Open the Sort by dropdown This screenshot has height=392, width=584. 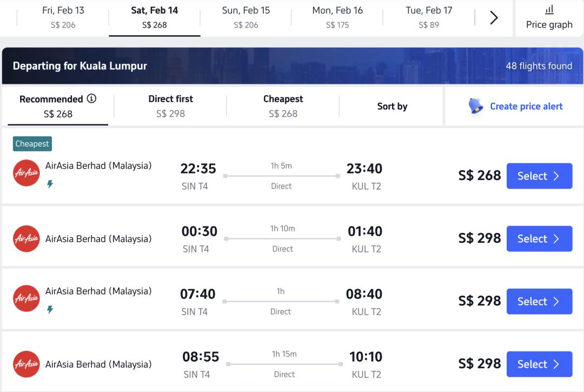392,107
